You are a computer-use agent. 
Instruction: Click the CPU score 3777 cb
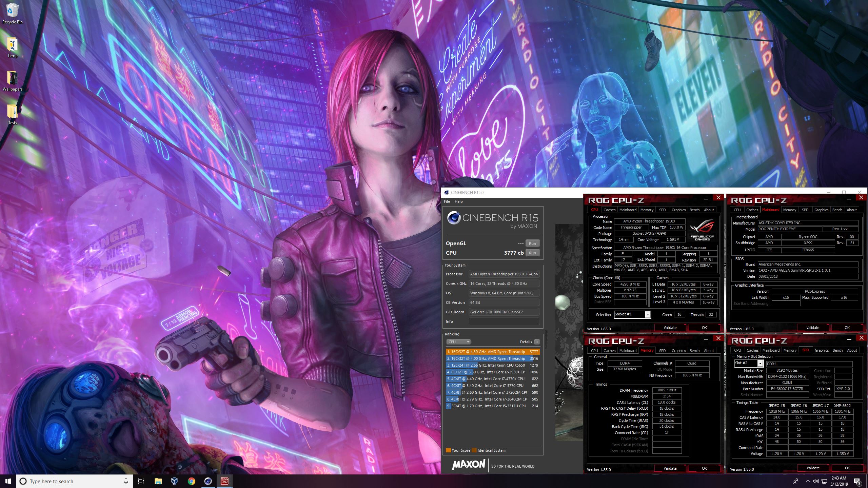[514, 253]
